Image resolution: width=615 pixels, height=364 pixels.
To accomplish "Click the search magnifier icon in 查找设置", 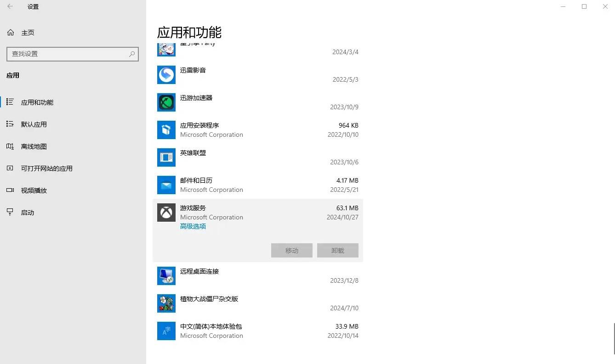I will tap(132, 54).
